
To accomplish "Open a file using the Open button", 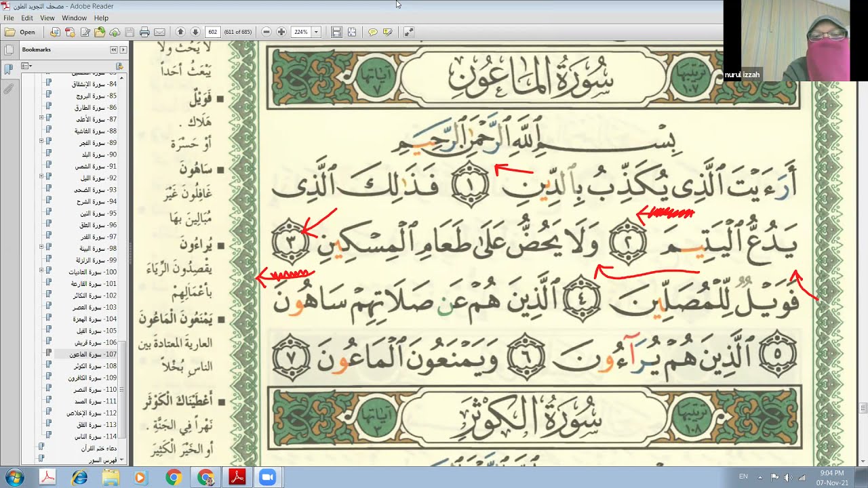I will click(20, 32).
